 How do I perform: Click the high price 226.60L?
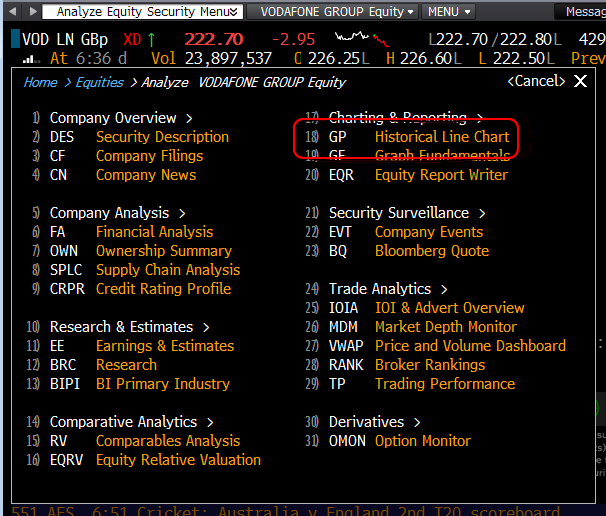click(431, 59)
